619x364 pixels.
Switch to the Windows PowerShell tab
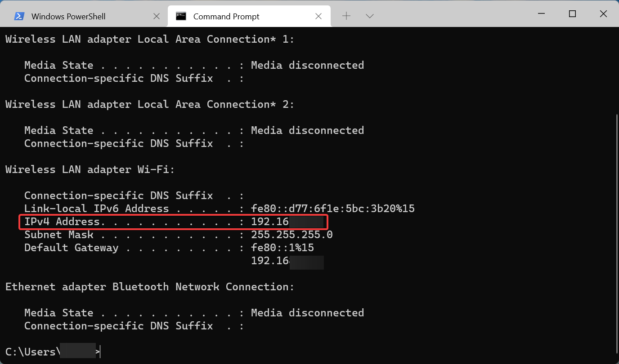[68, 17]
